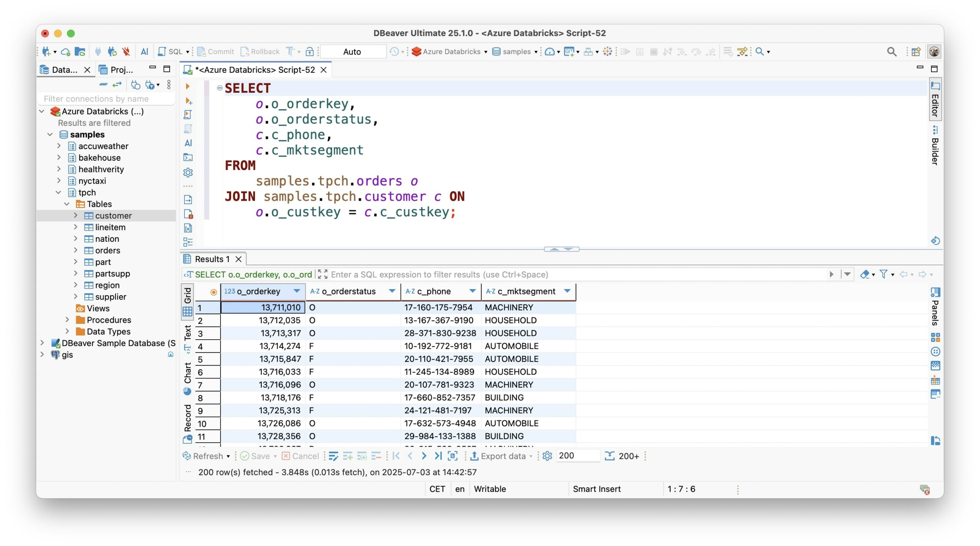Open the results filter funnel icon

coord(883,274)
